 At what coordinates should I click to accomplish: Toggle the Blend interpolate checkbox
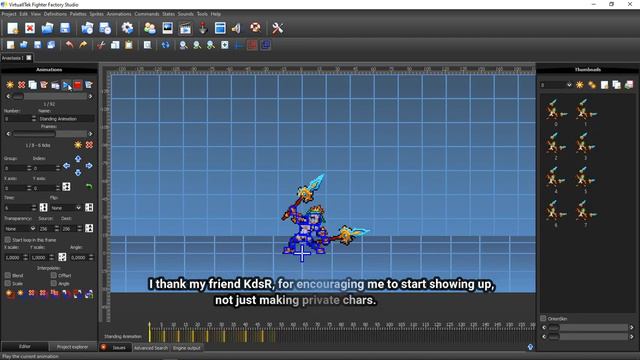click(7, 276)
